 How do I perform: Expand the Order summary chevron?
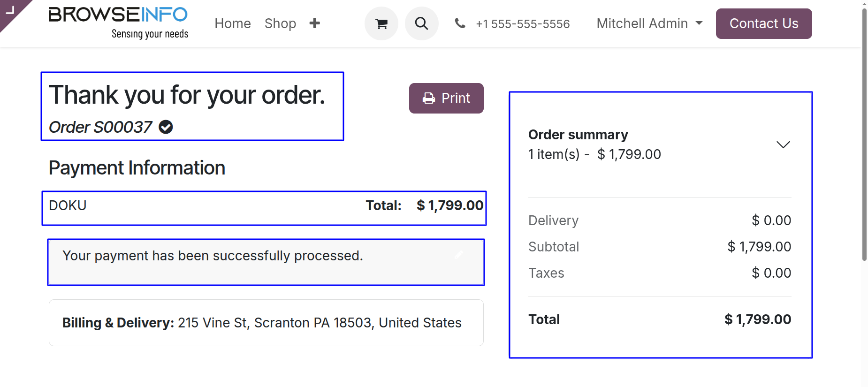pos(783,144)
